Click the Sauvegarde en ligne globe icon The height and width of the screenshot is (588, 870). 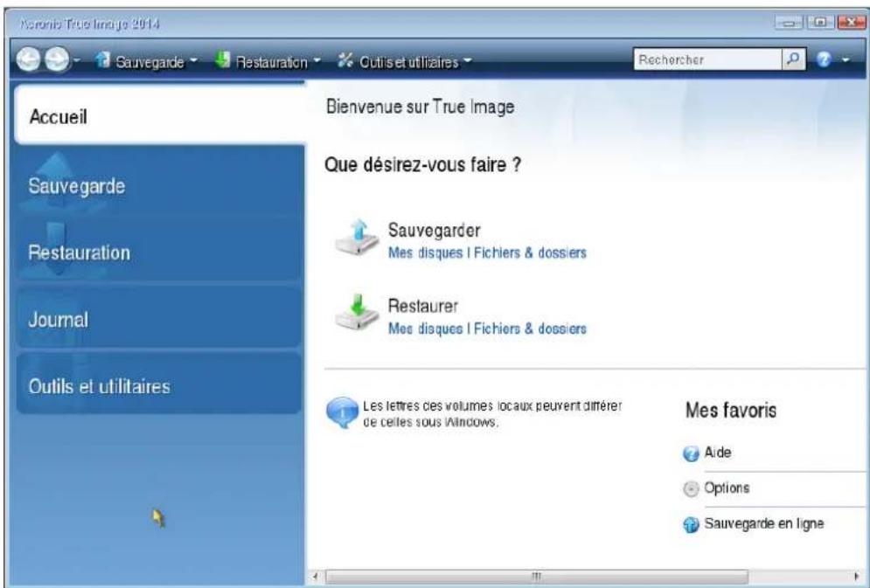[x=691, y=525]
